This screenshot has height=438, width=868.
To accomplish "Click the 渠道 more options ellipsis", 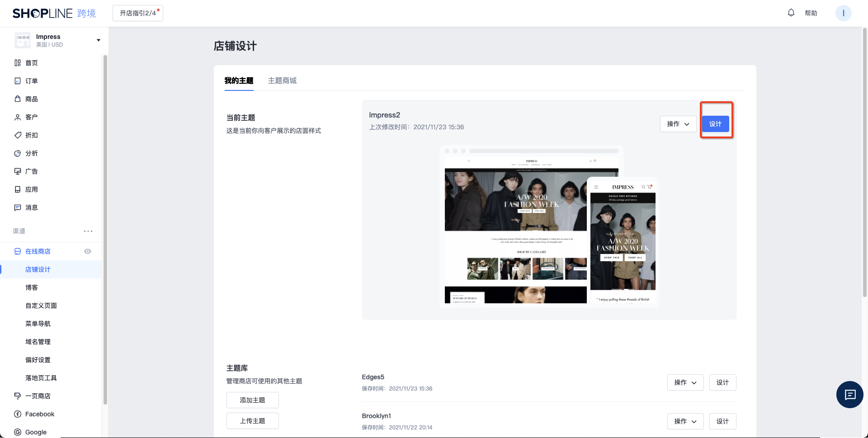I will coord(88,231).
